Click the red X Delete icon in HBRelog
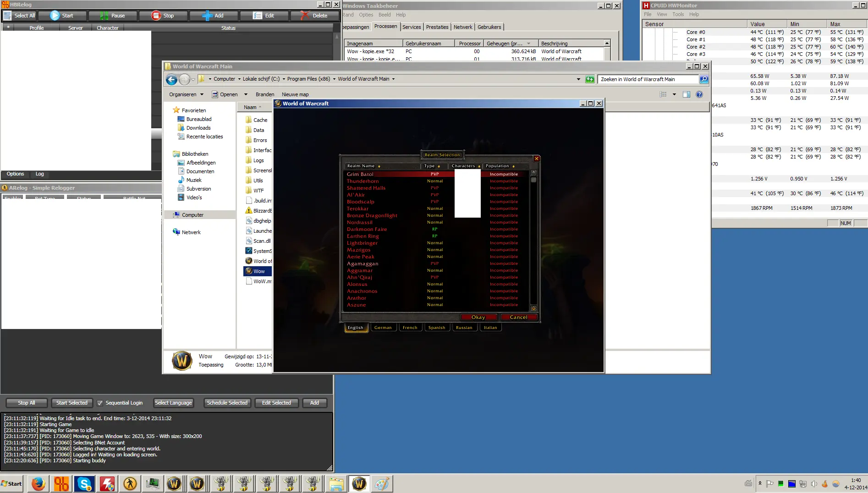868x493 pixels. pyautogui.click(x=305, y=16)
